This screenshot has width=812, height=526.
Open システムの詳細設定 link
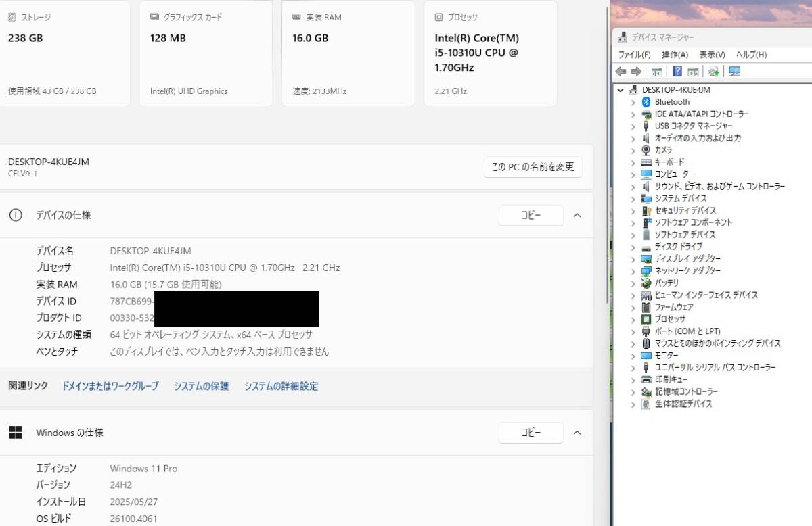coord(281,386)
